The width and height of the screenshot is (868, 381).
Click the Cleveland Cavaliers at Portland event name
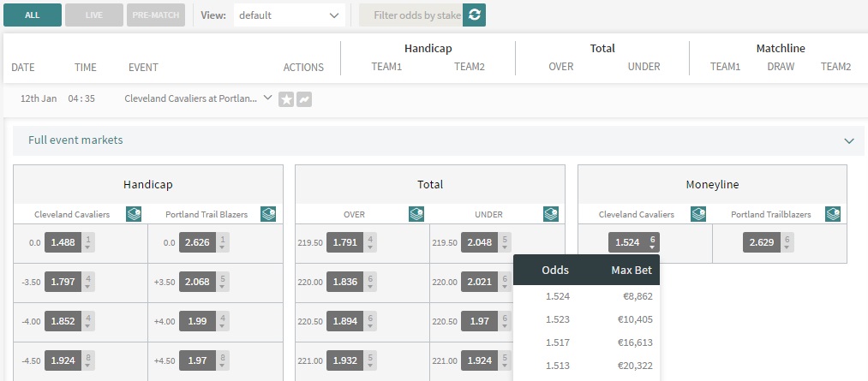coord(191,99)
